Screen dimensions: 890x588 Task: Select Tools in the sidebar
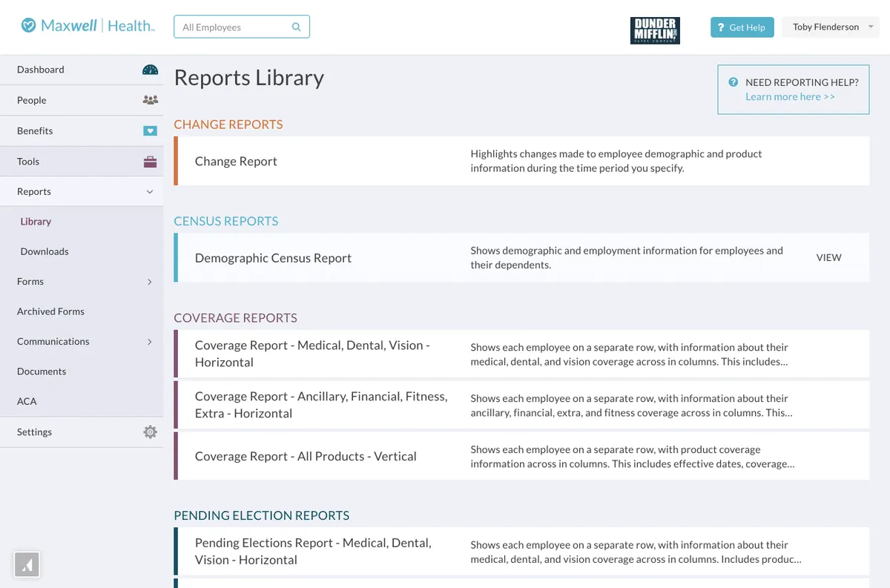tap(82, 161)
